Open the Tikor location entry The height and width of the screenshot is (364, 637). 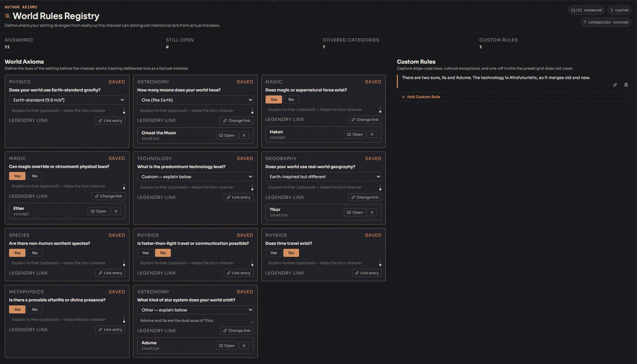pyautogui.click(x=355, y=212)
